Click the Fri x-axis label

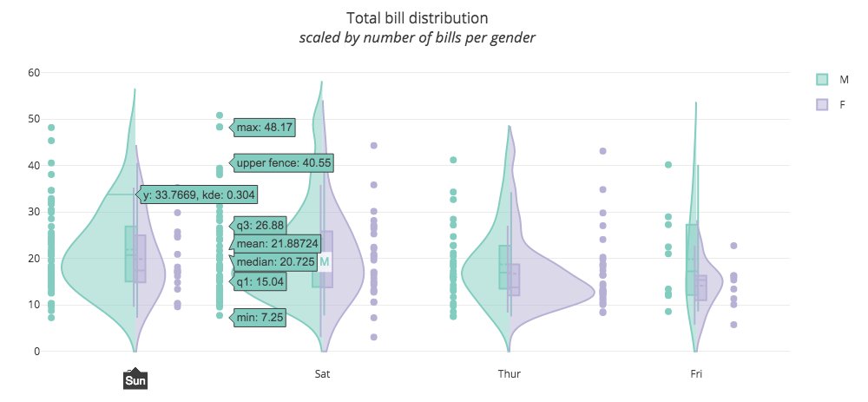tap(696, 375)
